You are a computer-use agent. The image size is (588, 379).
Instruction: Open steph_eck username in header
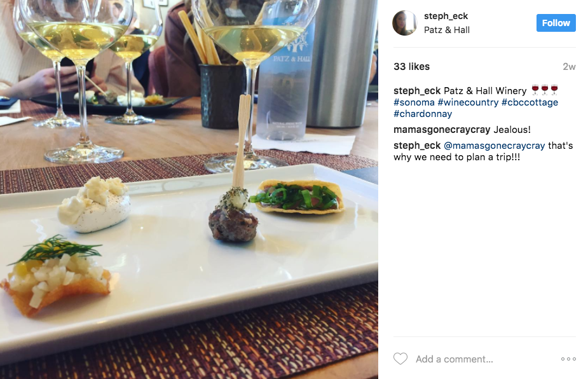(446, 16)
